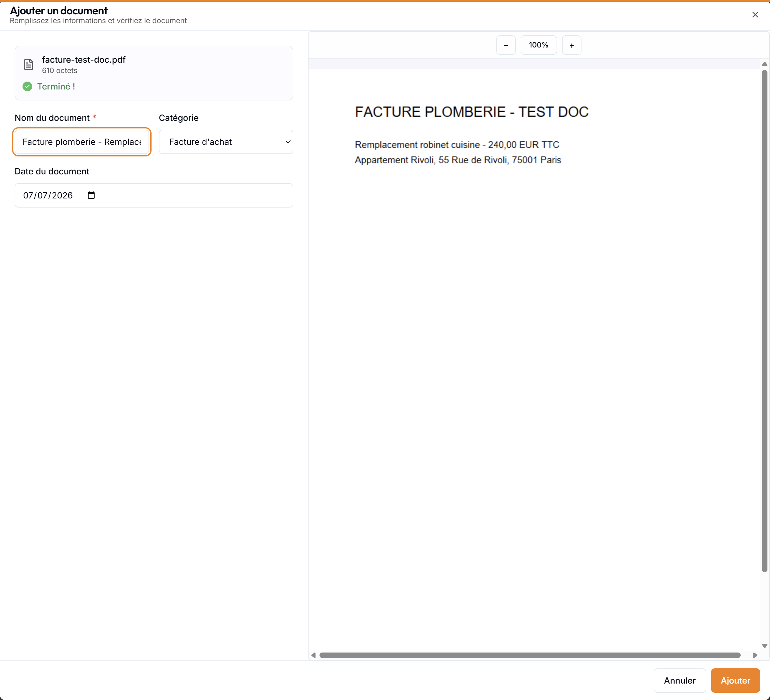This screenshot has height=700, width=779.
Task: Click the preview scroll left arrow
Action: (x=313, y=655)
